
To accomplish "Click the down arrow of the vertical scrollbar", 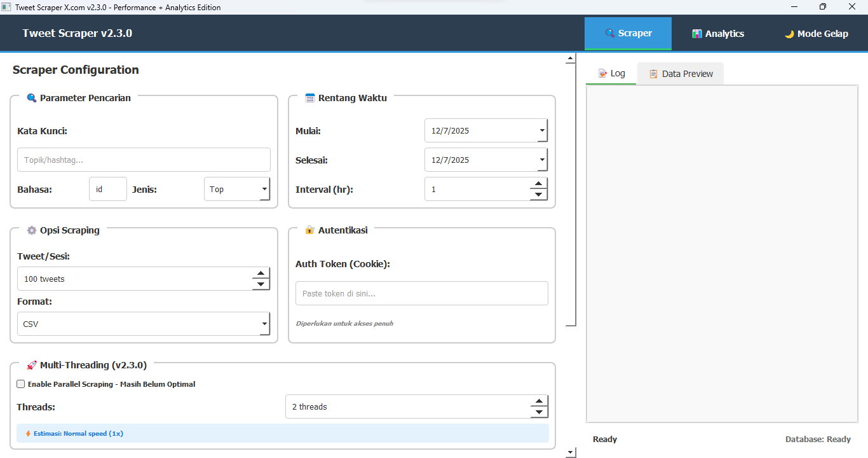I will 570,452.
